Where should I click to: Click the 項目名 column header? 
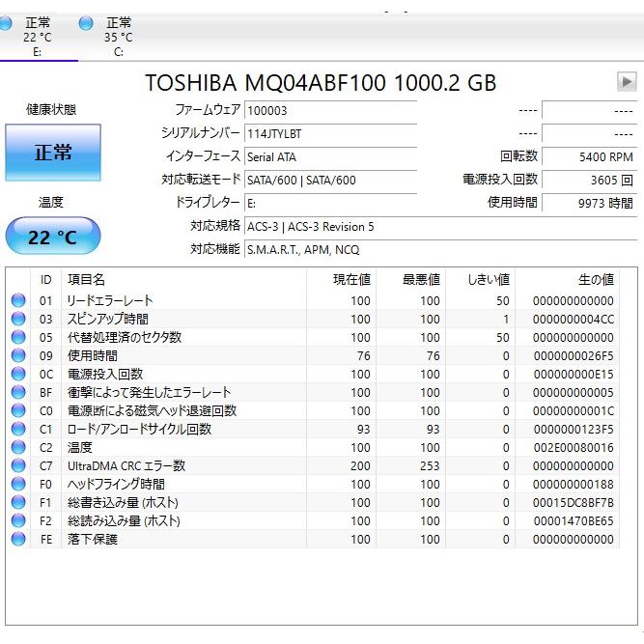(183, 280)
